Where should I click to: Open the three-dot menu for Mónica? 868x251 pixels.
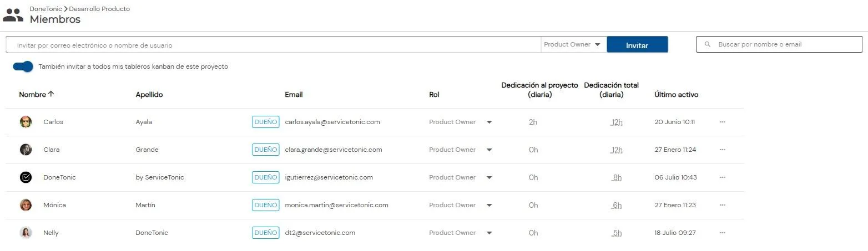[x=722, y=205]
